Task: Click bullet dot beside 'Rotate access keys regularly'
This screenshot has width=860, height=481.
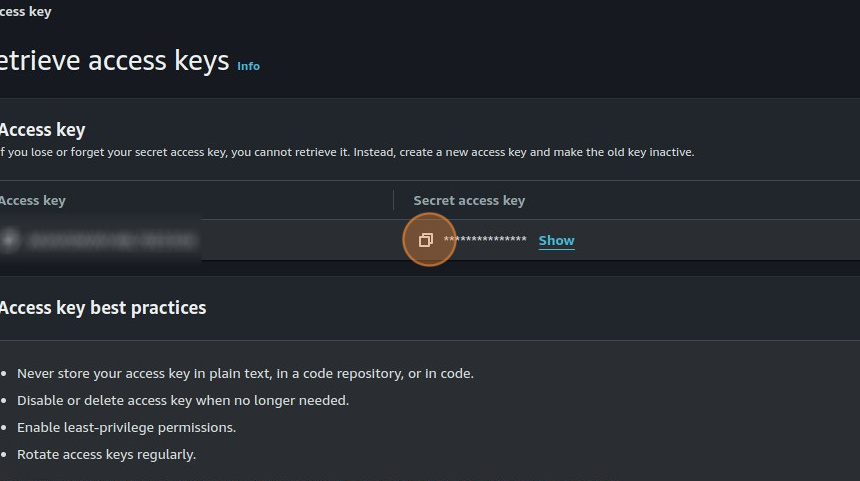Action: pyautogui.click(x=5, y=455)
